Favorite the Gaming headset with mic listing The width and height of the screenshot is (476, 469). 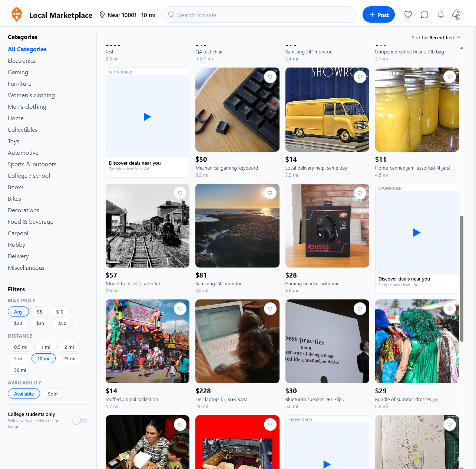(x=360, y=193)
